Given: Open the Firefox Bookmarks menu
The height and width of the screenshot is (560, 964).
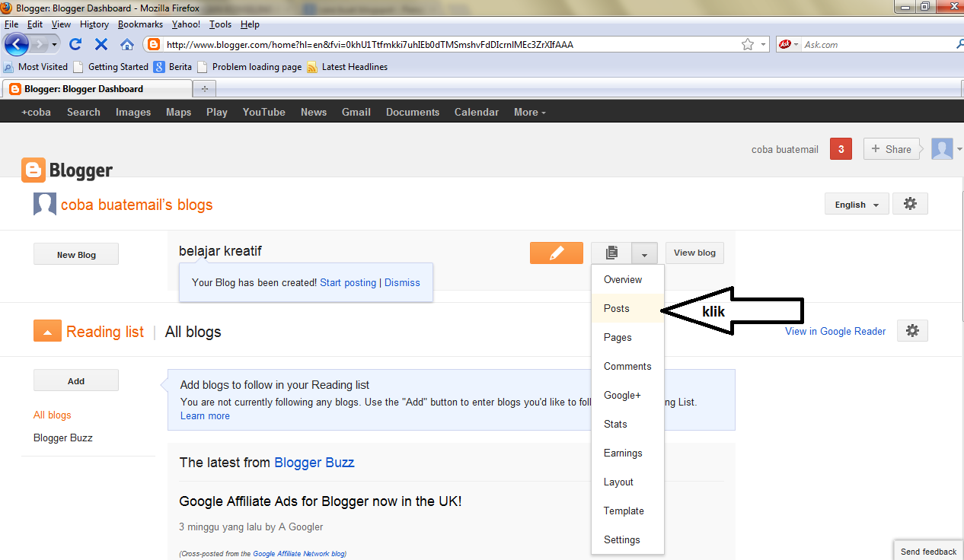Looking at the screenshot, I should click(140, 24).
